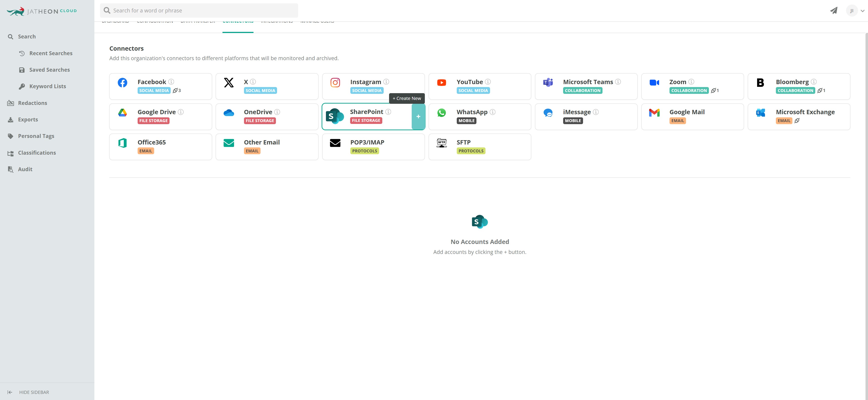
Task: Go to Personal Tags
Action: tap(36, 136)
